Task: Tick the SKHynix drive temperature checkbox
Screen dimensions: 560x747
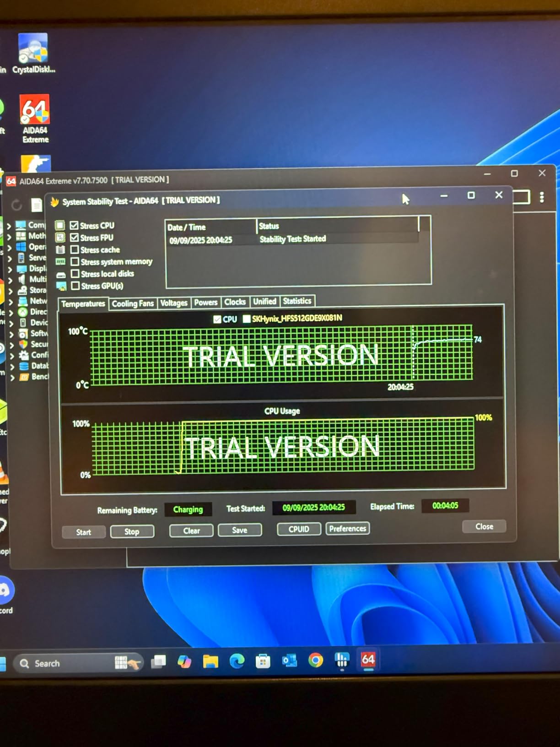Action: coord(247,319)
